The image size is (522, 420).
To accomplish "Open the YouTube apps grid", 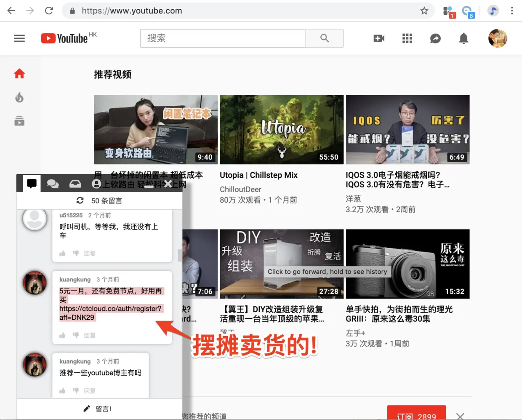I will (407, 38).
